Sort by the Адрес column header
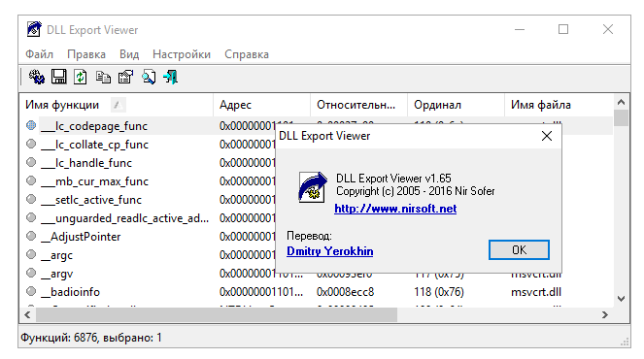Screen dimensions: 644x359 261,105
